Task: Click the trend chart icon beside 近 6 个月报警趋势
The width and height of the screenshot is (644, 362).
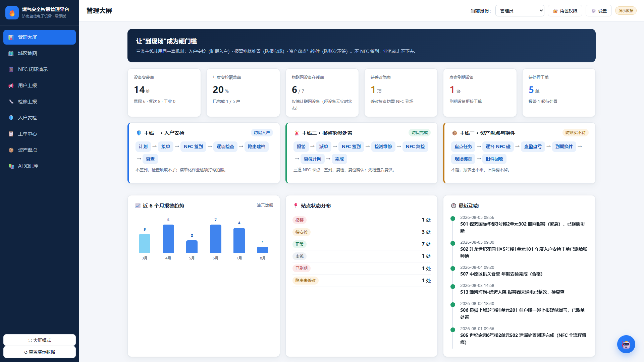Action: coord(138,206)
